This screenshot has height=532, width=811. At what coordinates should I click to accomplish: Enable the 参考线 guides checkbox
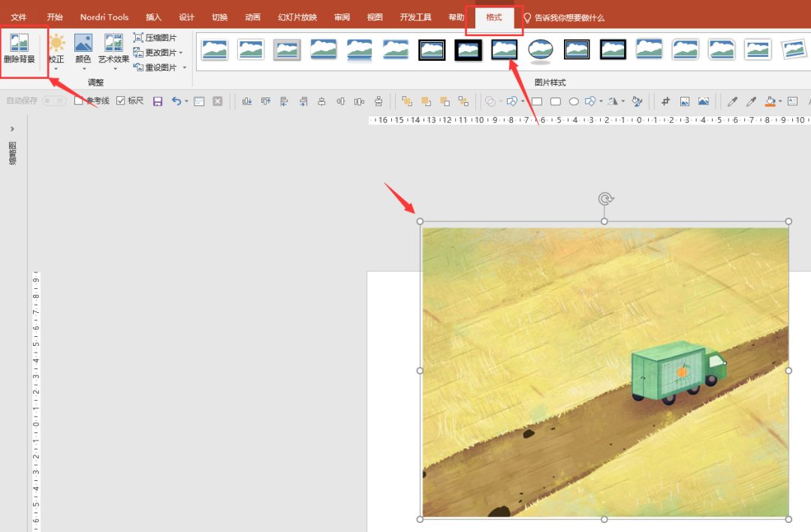pyautogui.click(x=79, y=101)
